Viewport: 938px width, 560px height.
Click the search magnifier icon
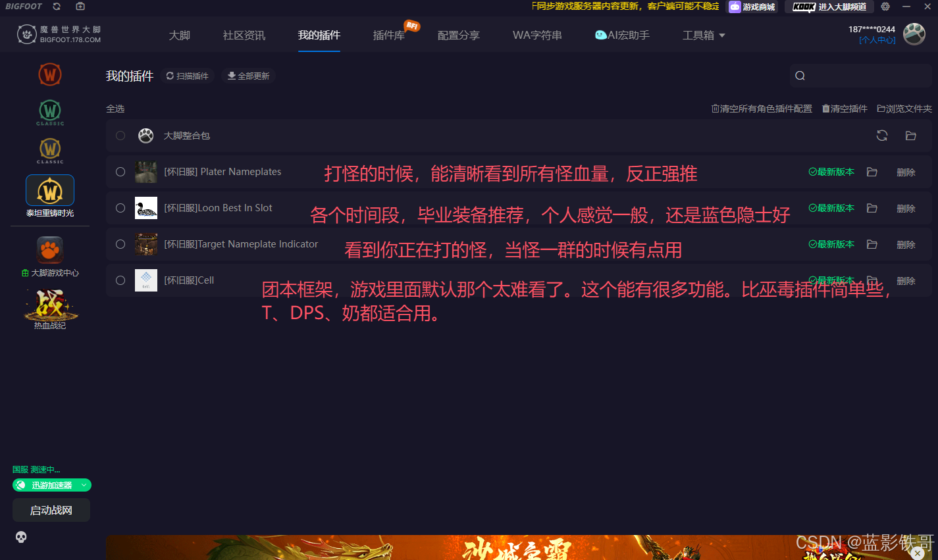tap(800, 76)
